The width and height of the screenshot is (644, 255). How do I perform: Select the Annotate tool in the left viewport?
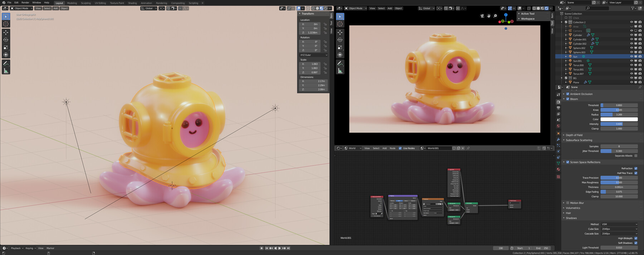[6, 64]
